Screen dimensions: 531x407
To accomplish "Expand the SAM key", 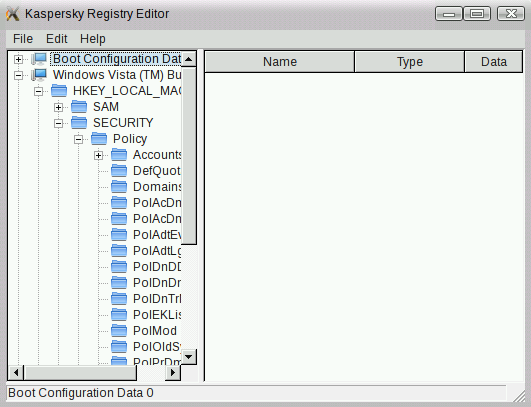I will 58,107.
